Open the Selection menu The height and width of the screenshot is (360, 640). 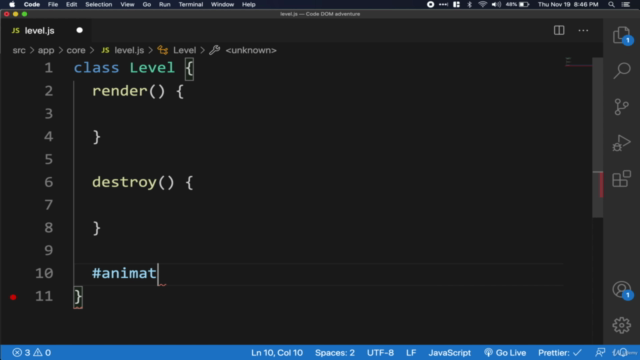98,4
